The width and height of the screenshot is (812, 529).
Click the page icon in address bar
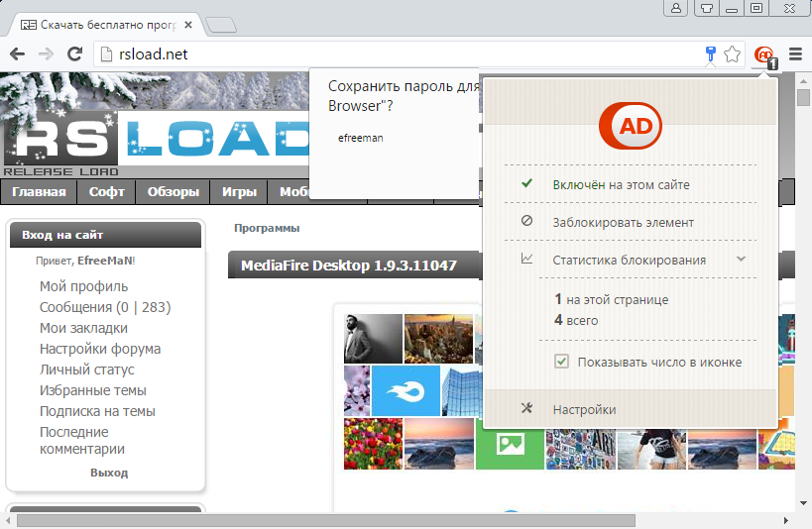pyautogui.click(x=106, y=53)
